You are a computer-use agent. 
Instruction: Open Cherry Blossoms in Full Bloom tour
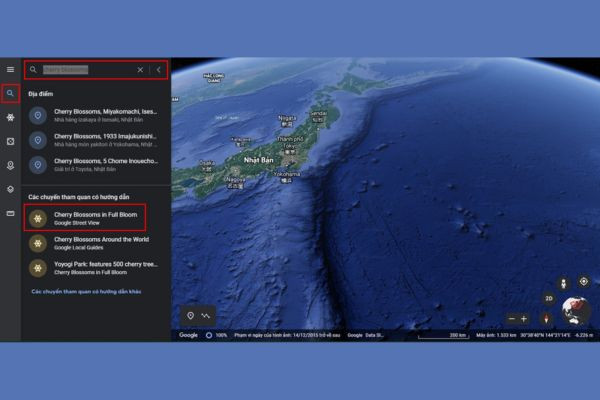(x=85, y=218)
